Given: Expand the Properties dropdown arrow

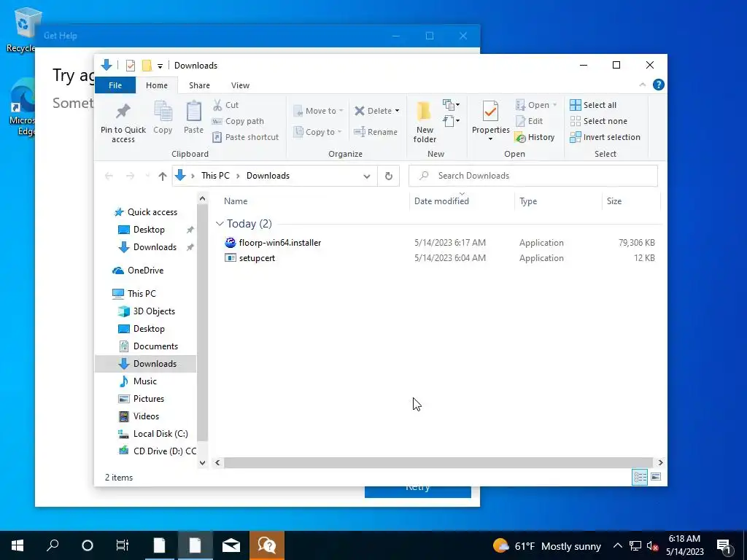Looking at the screenshot, I should click(490, 139).
